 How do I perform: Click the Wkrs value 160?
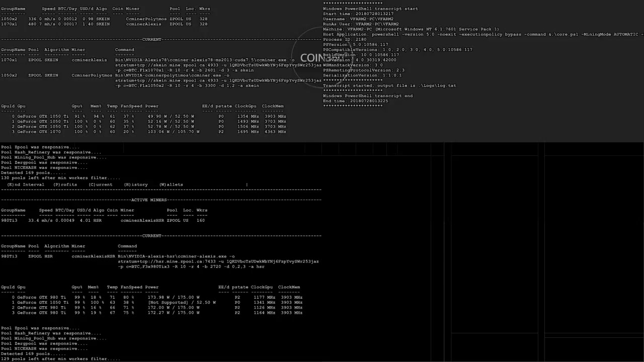(x=201, y=220)
